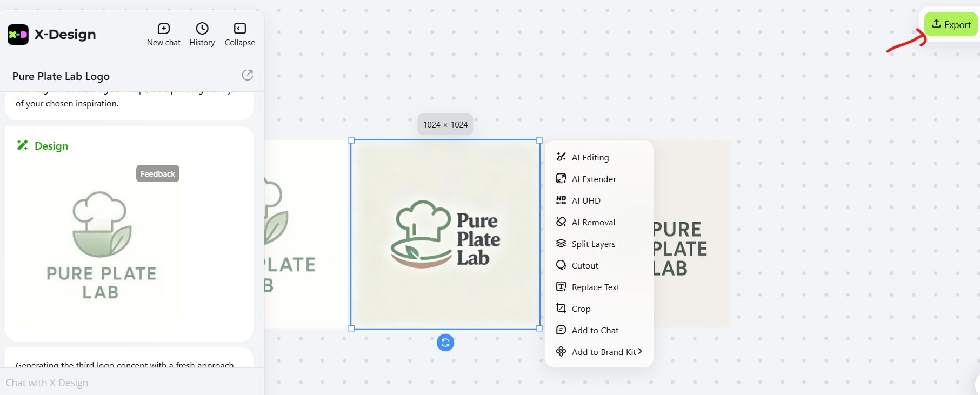Upscale image with AI UHD
This screenshot has width=980, height=395.
(586, 200)
